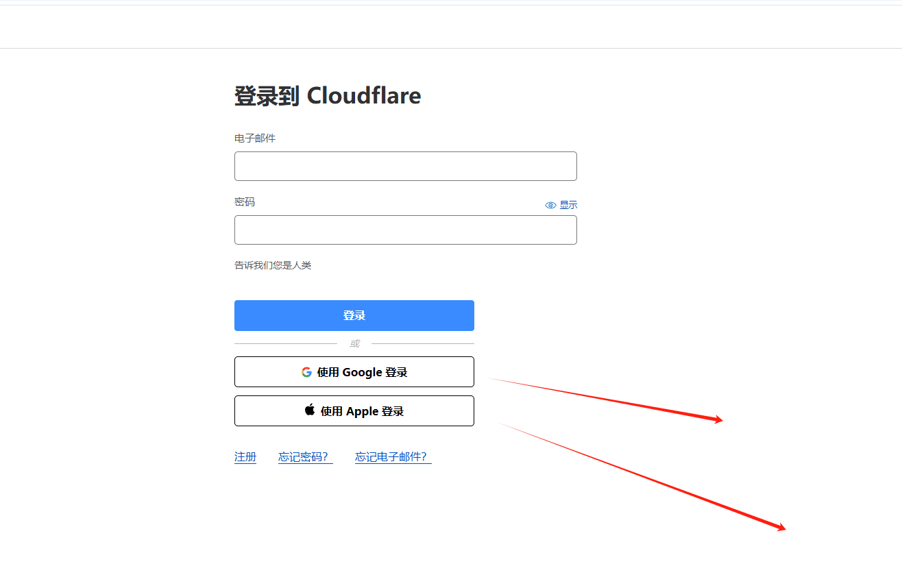The height and width of the screenshot is (588, 902).
Task: Click the Google "G" logo icon
Action: pos(306,371)
